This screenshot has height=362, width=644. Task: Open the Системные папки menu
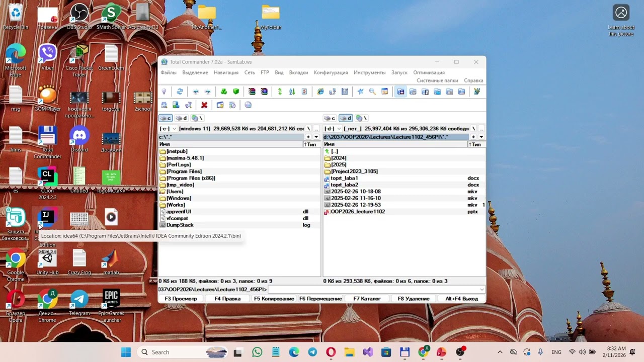[x=437, y=80]
